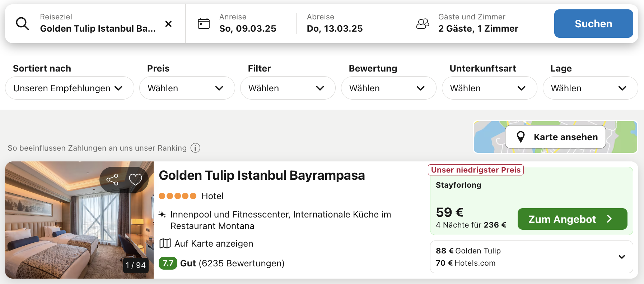Open Gäste und Zimmer selector
The height and width of the screenshot is (284, 644).
click(x=478, y=24)
